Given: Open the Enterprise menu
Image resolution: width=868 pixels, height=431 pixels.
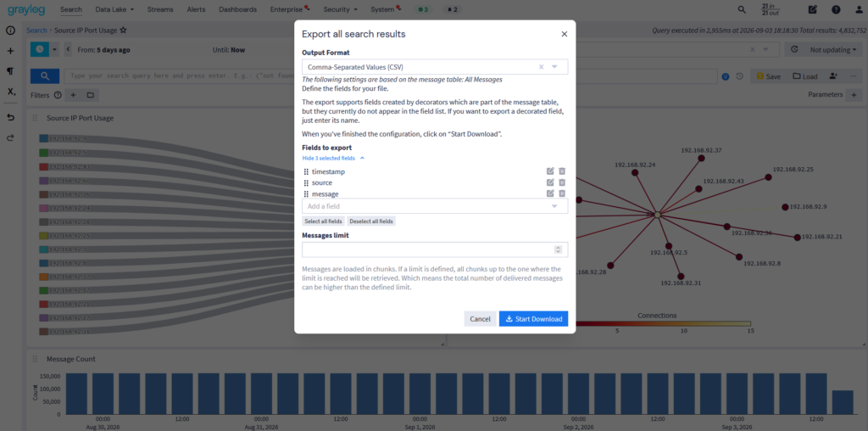Looking at the screenshot, I should 290,9.
